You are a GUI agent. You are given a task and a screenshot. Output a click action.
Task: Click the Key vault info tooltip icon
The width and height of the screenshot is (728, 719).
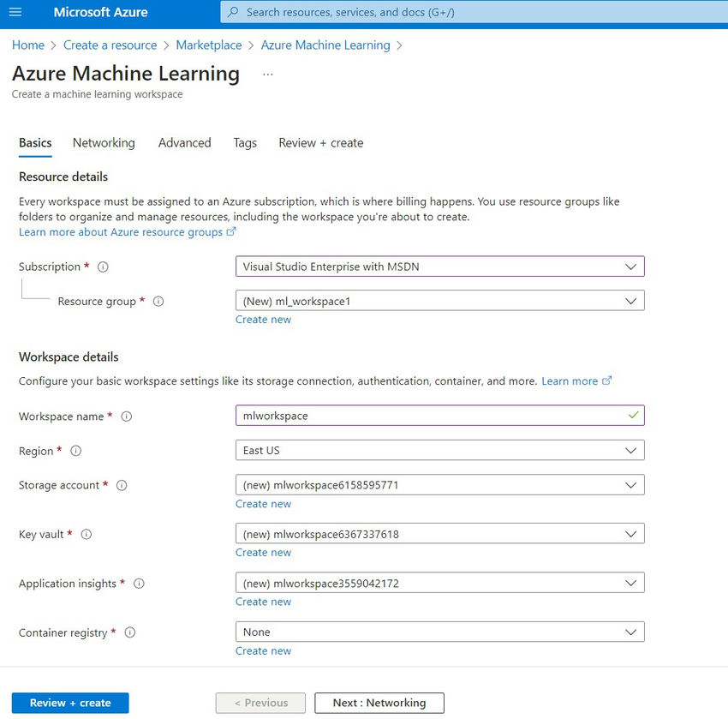click(x=86, y=534)
